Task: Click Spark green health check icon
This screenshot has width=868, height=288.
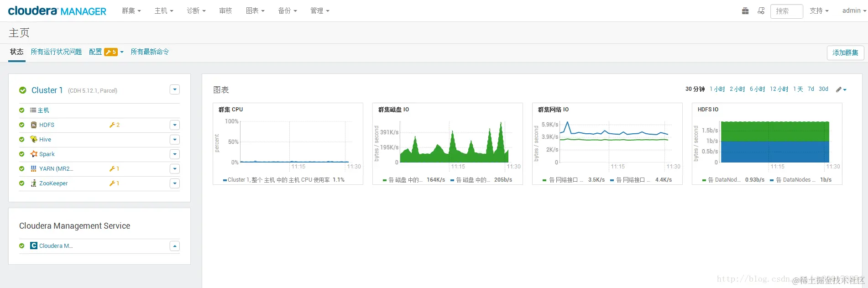Action: (21, 154)
